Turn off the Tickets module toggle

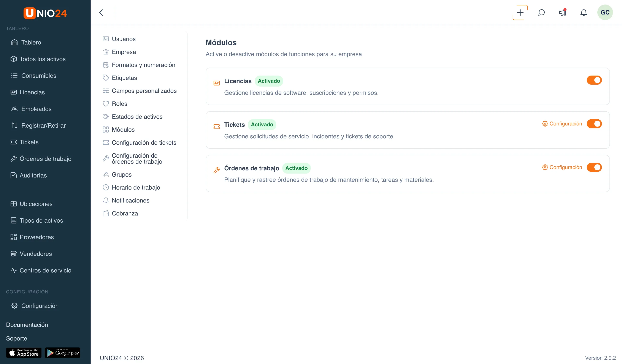coord(594,124)
